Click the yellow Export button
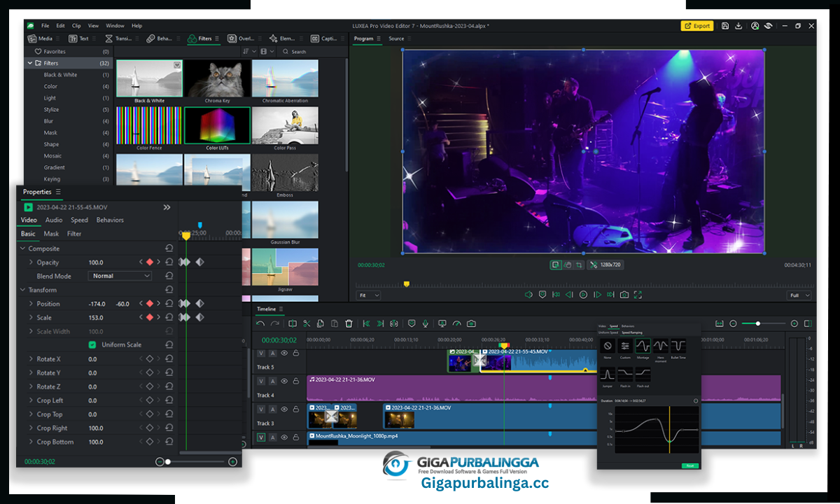840x504 pixels. [696, 26]
